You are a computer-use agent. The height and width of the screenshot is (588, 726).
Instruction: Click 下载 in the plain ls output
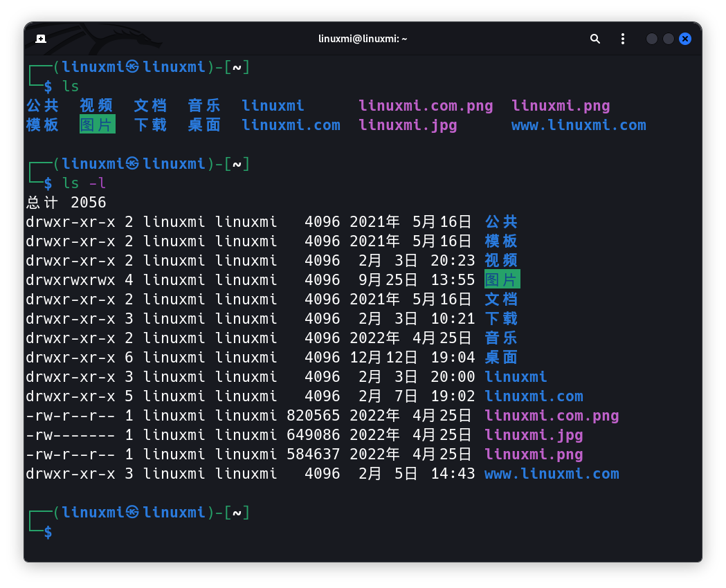tap(150, 125)
